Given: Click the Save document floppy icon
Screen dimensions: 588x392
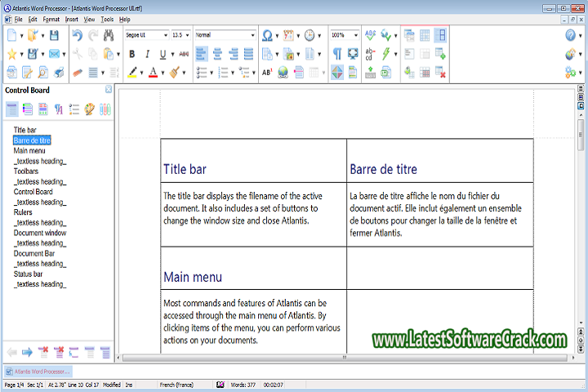Looking at the screenshot, I should tap(54, 35).
